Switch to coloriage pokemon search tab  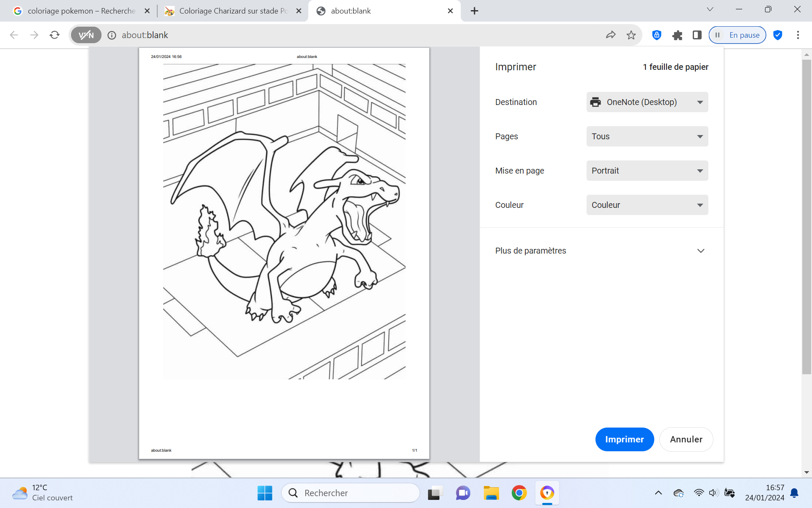tap(80, 11)
